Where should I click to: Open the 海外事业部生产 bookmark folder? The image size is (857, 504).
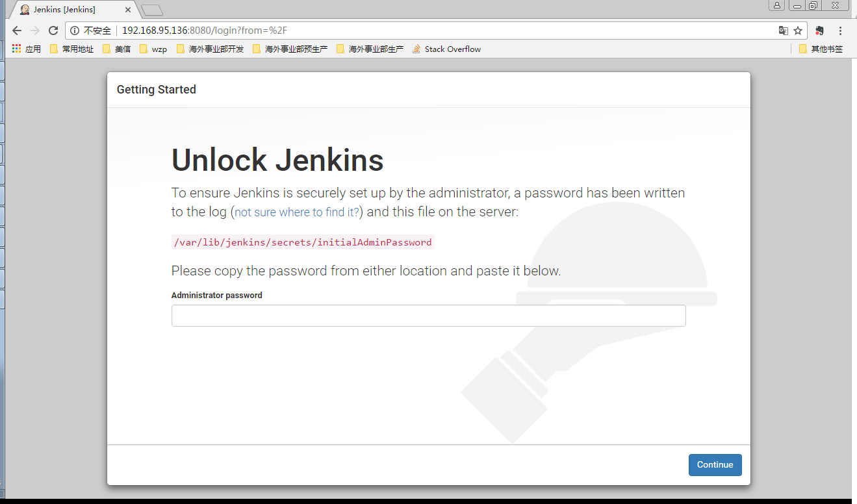(x=370, y=49)
